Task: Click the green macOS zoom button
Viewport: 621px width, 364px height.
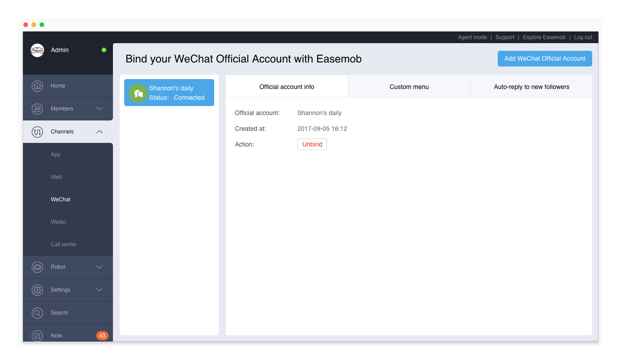Action: (42, 25)
